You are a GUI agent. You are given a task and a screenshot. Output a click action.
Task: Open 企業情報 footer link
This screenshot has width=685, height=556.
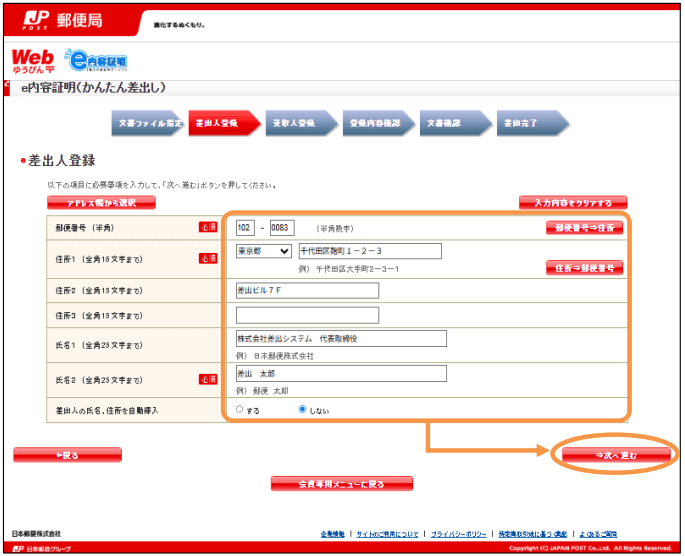(x=332, y=534)
